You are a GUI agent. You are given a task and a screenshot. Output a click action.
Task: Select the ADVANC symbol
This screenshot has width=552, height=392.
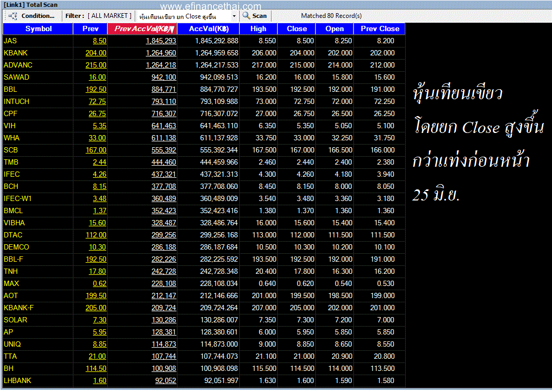click(x=18, y=65)
